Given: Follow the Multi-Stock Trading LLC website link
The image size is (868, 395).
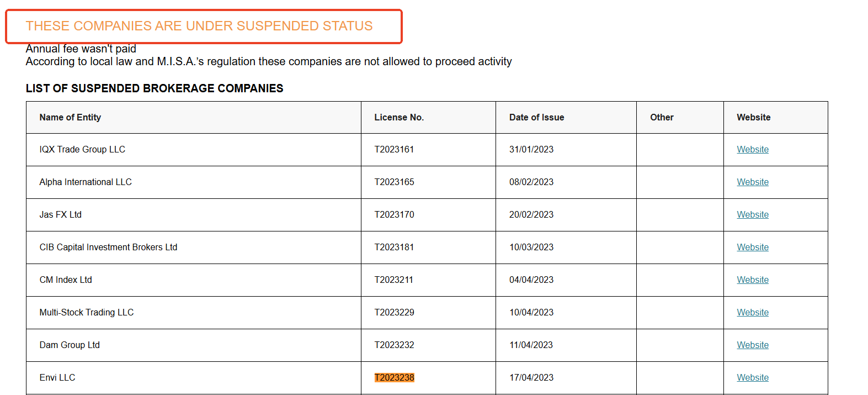Looking at the screenshot, I should (x=752, y=313).
